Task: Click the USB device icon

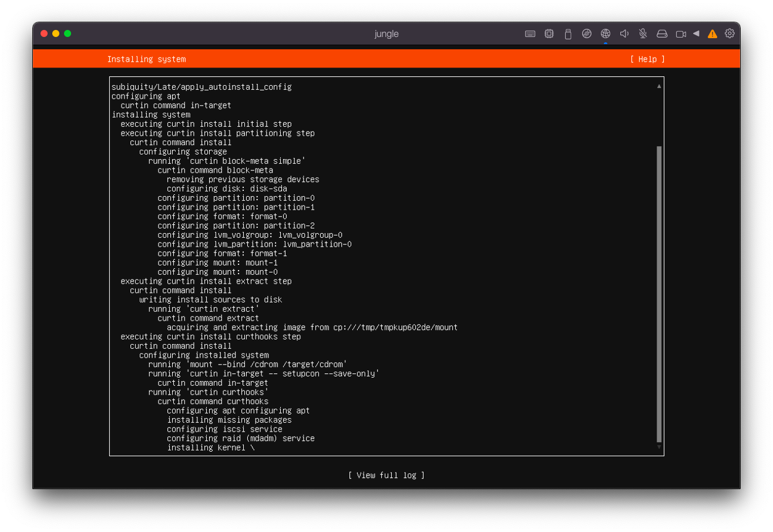Action: (x=567, y=34)
